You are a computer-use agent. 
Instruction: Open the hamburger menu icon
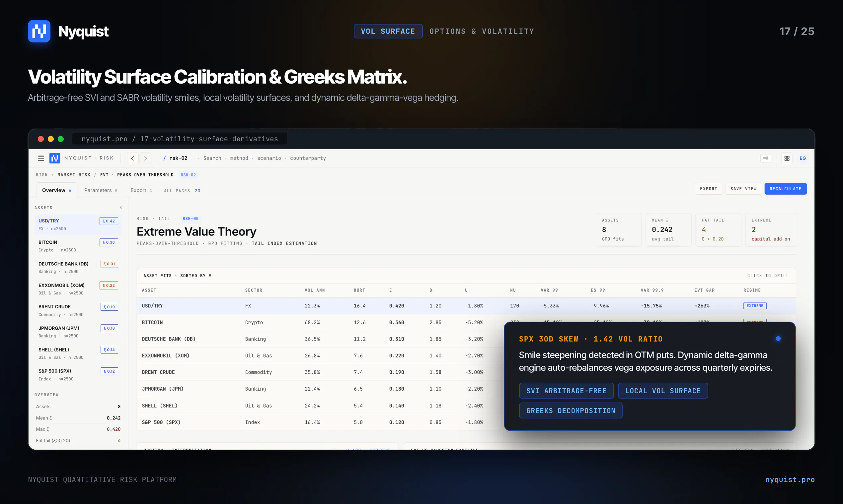point(41,158)
